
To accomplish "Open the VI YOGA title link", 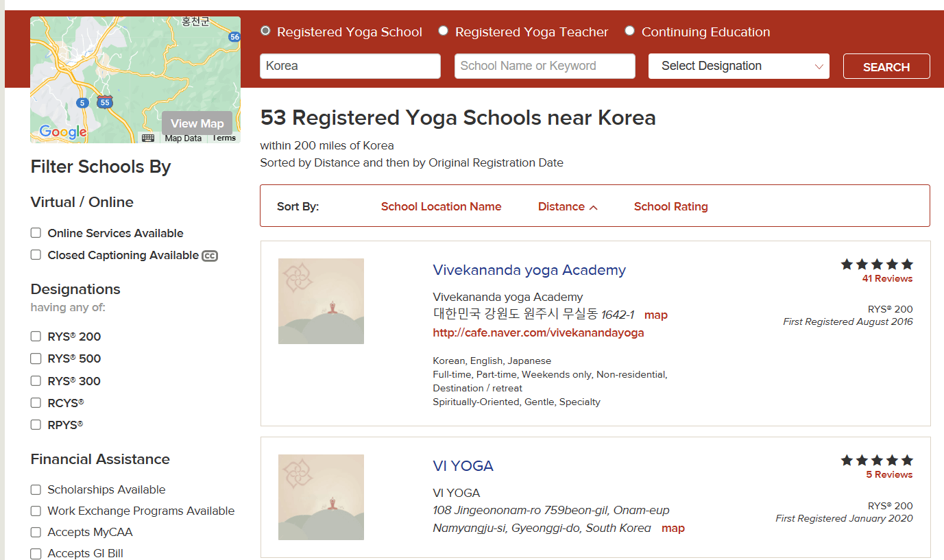I will pos(463,466).
